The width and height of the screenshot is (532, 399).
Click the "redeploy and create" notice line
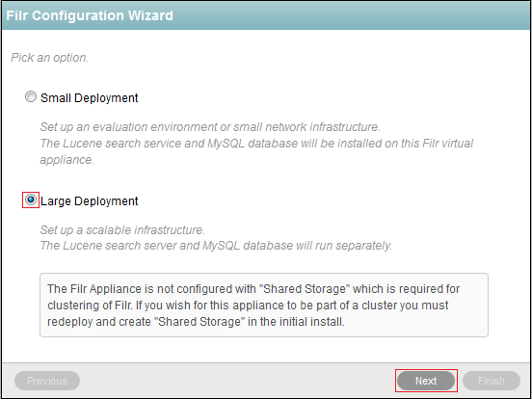pyautogui.click(x=196, y=322)
